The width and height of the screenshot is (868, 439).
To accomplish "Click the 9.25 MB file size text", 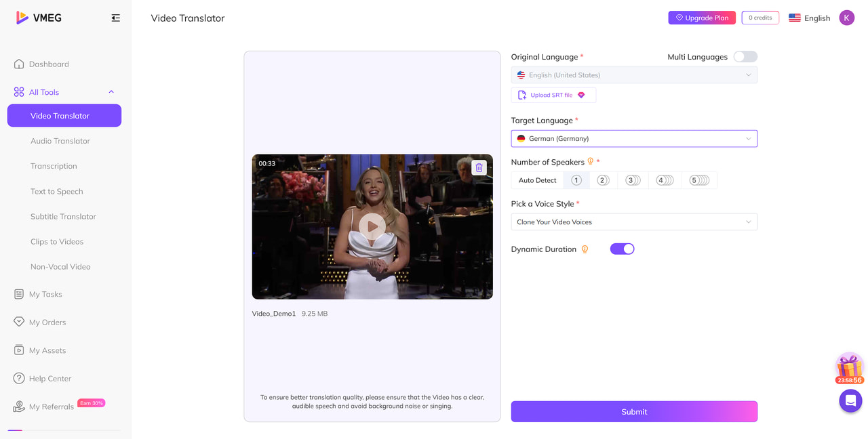I will [315, 314].
